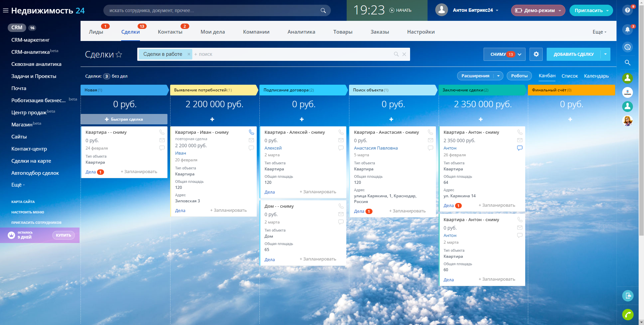Click phone icon on 'Дом - - сниму' card

point(341,206)
